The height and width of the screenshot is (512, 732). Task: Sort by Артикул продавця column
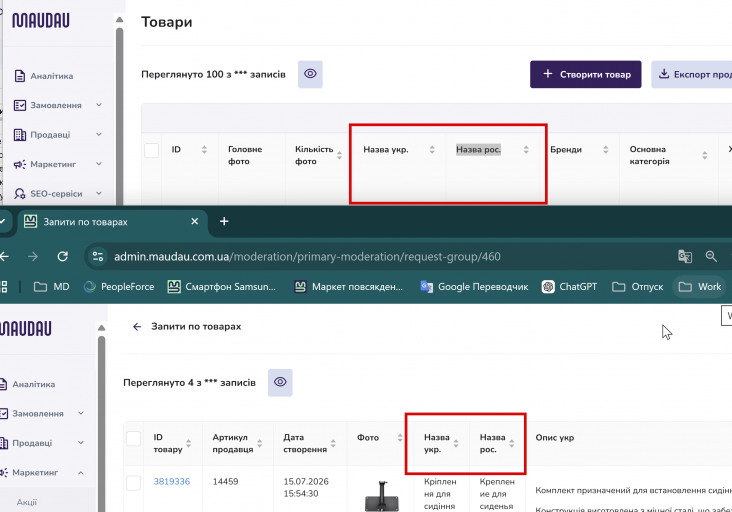[x=260, y=443]
